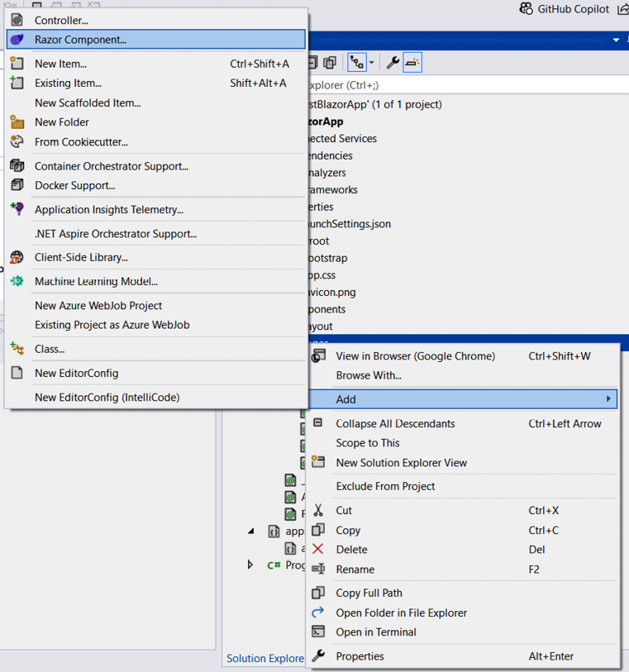The height and width of the screenshot is (672, 629).
Task: Click the red Delete X icon
Action: point(318,549)
